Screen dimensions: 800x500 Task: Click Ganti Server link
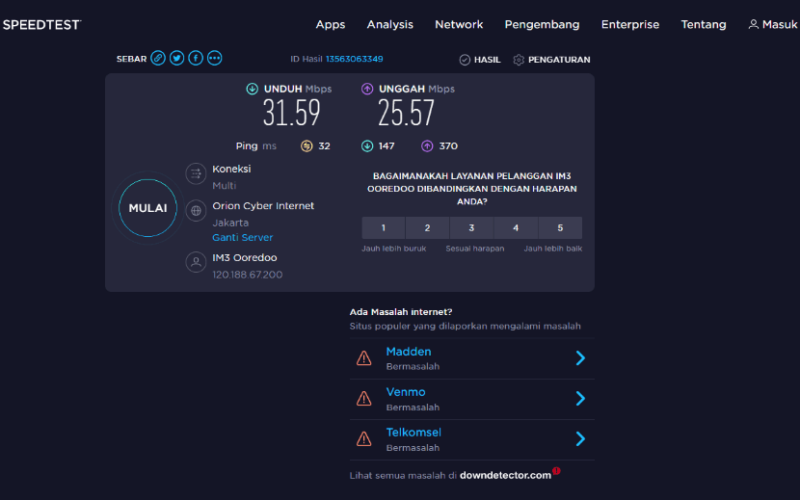pyautogui.click(x=242, y=238)
